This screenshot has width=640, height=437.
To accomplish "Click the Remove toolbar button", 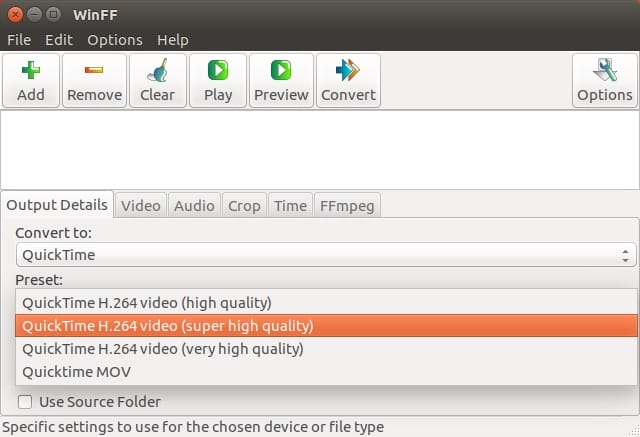I will (x=94, y=81).
